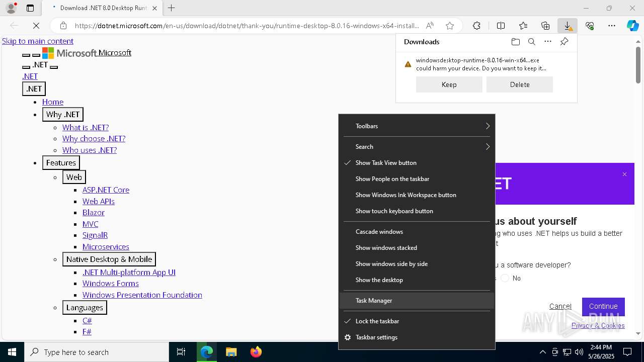Open the Blazor link
The image size is (644, 362).
click(94, 212)
